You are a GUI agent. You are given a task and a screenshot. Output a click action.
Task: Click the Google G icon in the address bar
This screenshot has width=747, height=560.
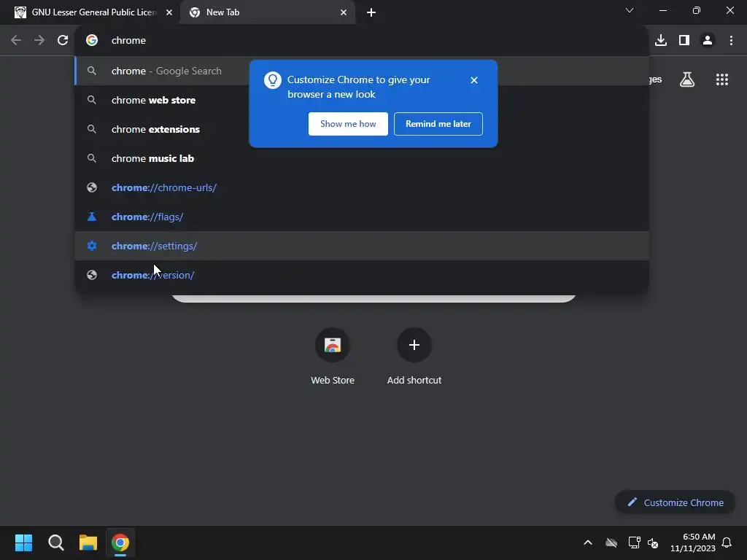(92, 41)
